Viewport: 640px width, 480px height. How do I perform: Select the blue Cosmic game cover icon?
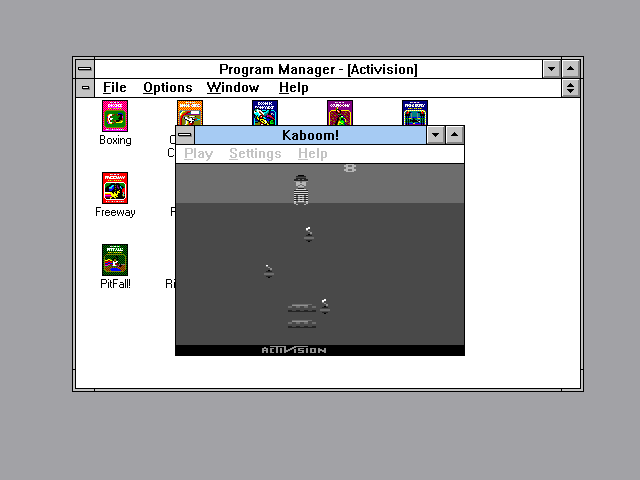265,113
